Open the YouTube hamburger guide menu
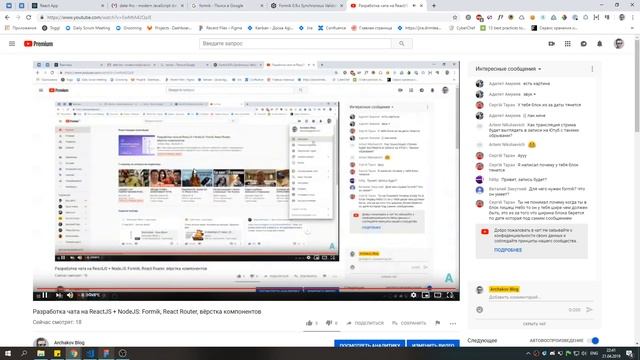Viewport: 640px width, 360px height. (12, 44)
